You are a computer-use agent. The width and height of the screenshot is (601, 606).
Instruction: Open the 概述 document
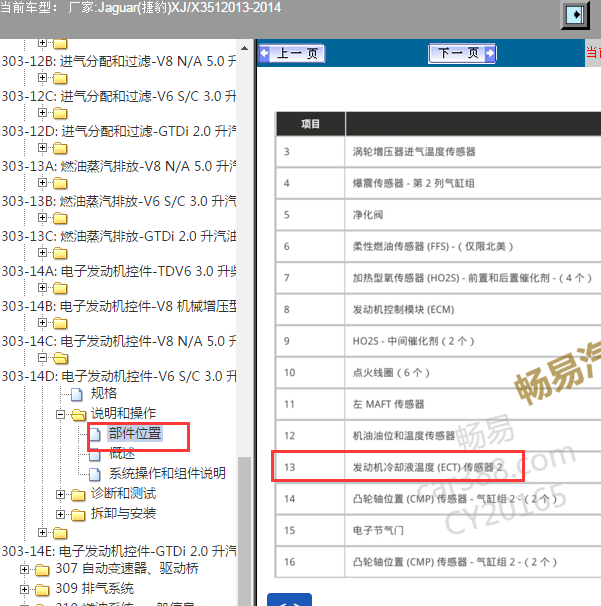(122, 453)
